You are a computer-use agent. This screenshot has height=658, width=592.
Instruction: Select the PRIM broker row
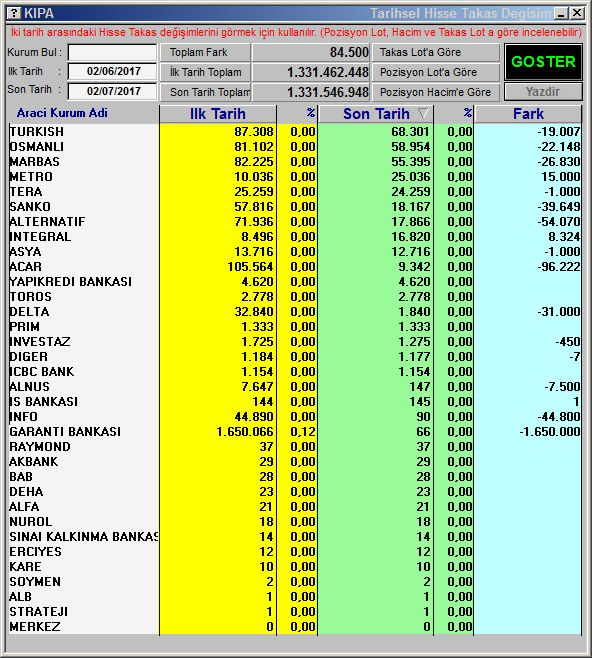(295, 327)
